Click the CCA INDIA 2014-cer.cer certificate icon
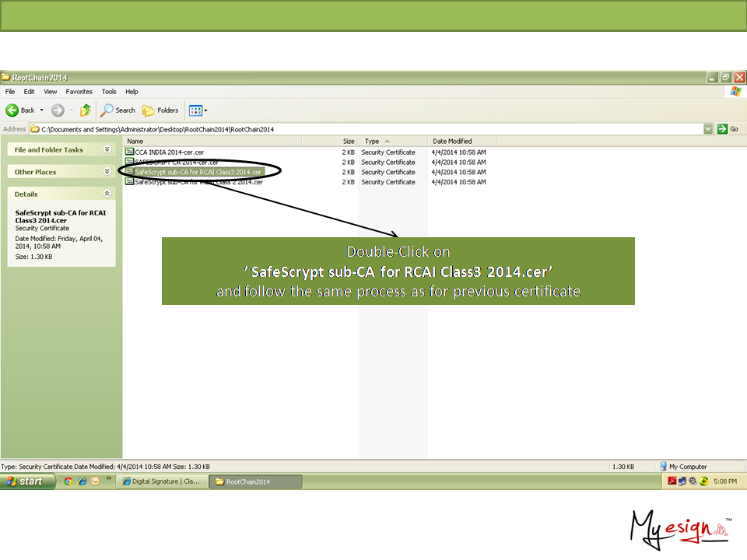The width and height of the screenshot is (747, 560). tap(129, 152)
